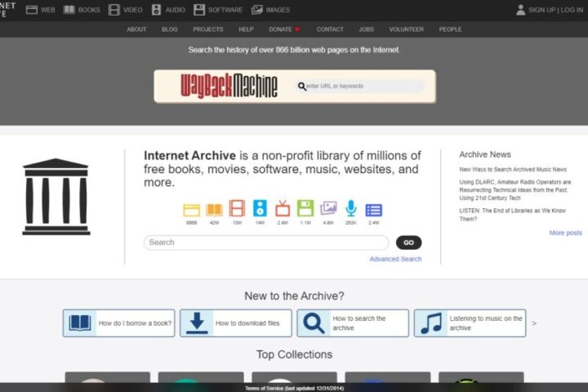Open the Contact menu item
Image resolution: width=588 pixels, height=392 pixels.
(330, 29)
